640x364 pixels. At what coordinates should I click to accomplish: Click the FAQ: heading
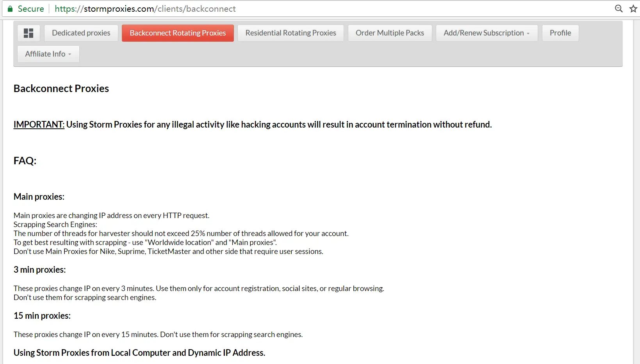coord(25,161)
